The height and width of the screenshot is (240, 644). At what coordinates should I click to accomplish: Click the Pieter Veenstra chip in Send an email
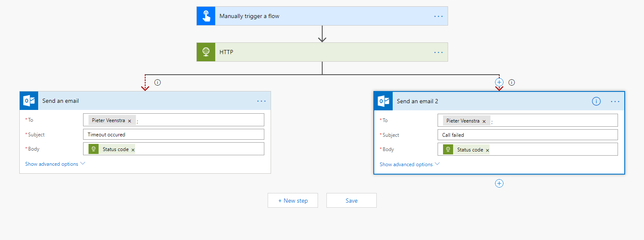point(112,120)
